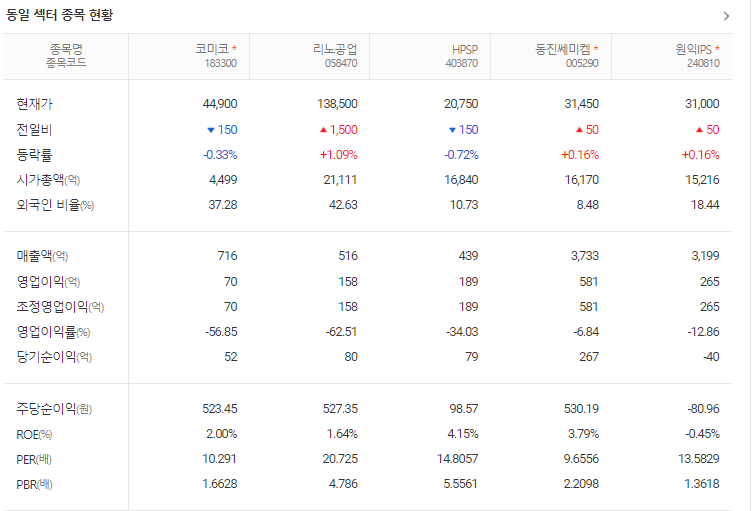The height and width of the screenshot is (511, 752).
Task: Click the 영업이익률(%) row label
Action: (x=53, y=332)
